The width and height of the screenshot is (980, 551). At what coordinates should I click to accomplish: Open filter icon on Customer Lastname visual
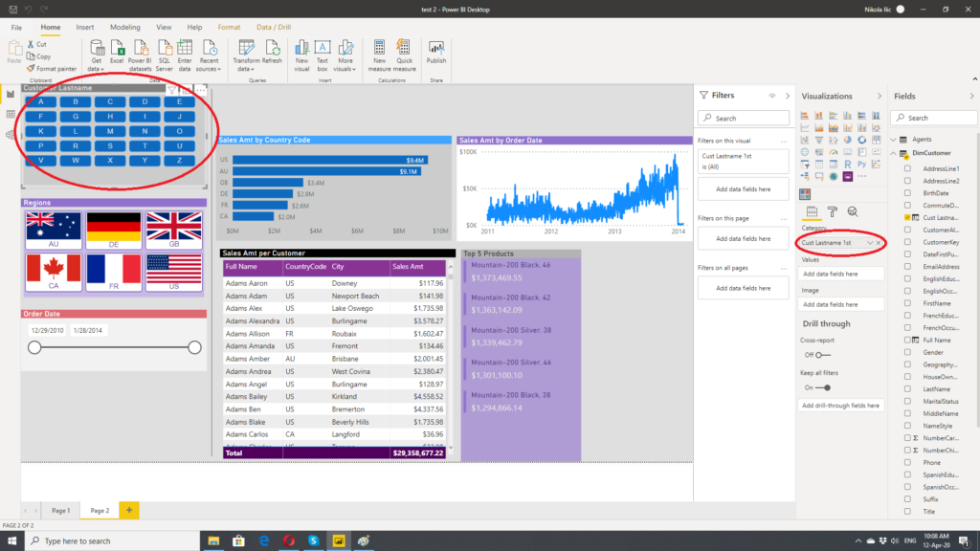(x=172, y=90)
